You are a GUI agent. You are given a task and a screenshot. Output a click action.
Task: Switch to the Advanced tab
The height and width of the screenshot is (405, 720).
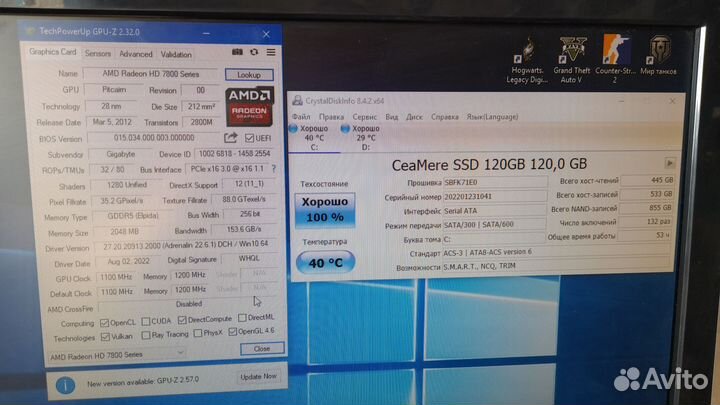[135, 54]
